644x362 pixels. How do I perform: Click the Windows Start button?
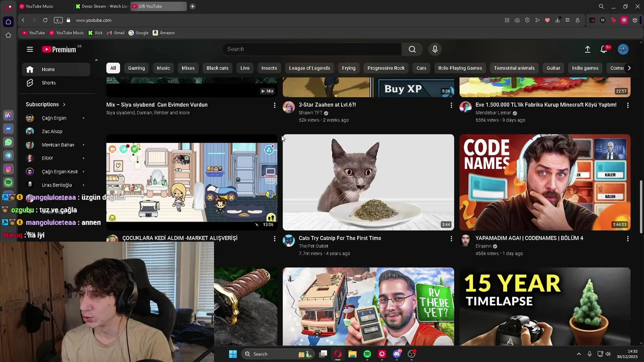pyautogui.click(x=233, y=354)
